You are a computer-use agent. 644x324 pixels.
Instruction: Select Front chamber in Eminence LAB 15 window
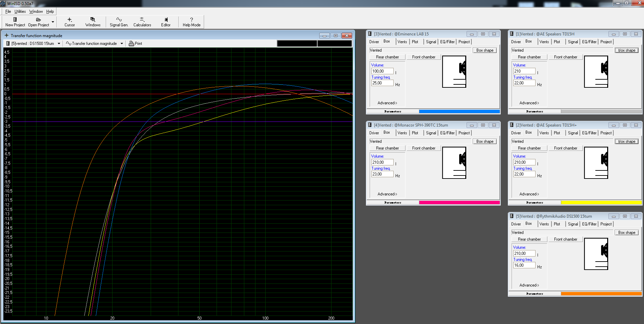[x=424, y=57]
